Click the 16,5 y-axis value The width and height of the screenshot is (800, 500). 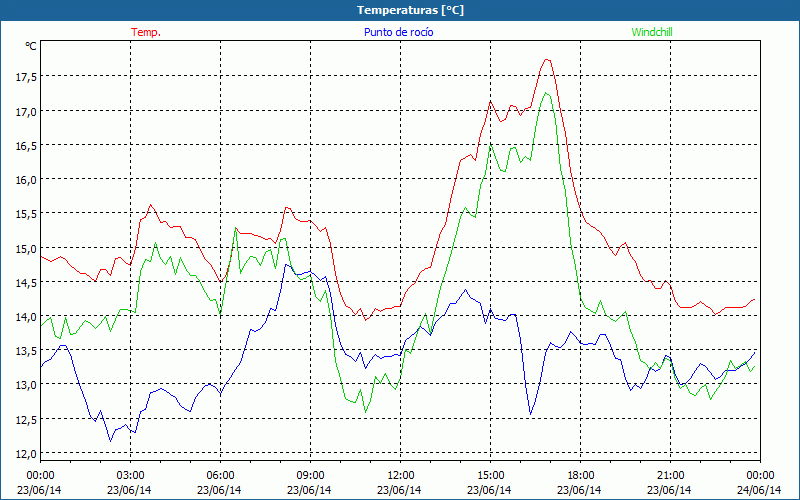point(26,146)
